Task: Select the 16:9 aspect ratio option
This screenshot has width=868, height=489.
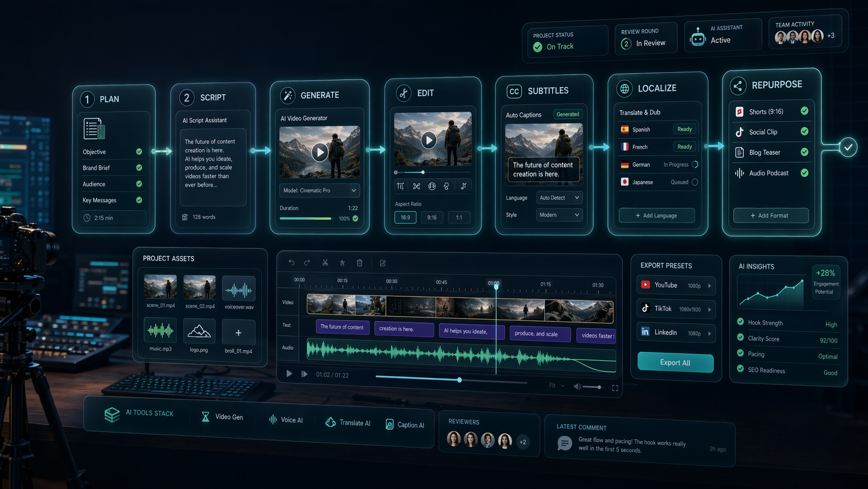Action: click(405, 217)
